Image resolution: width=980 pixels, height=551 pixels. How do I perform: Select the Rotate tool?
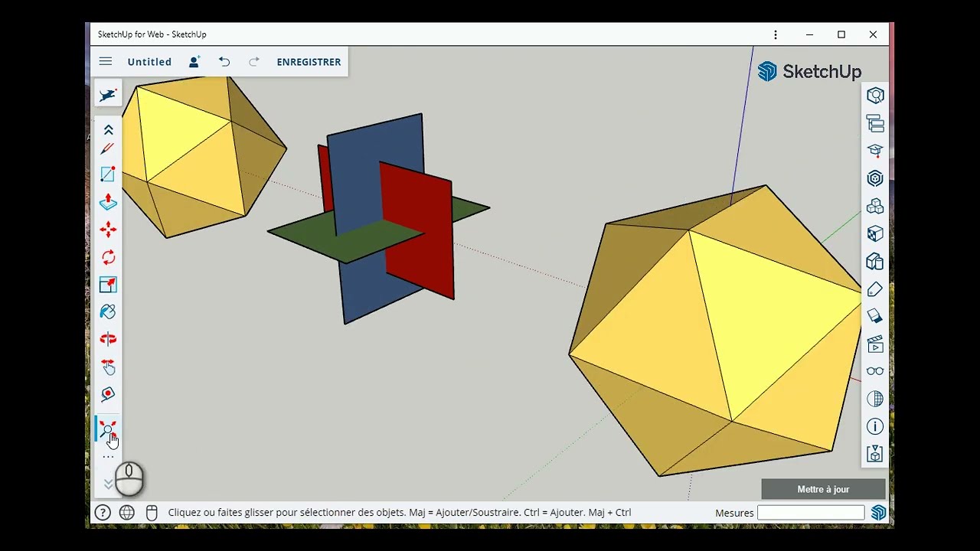coord(108,257)
